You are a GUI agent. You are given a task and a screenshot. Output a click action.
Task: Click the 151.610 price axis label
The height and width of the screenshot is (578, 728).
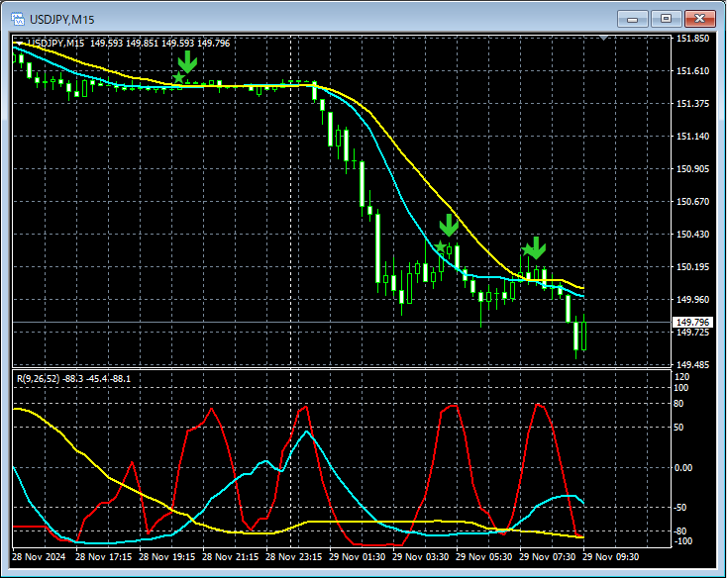(x=692, y=70)
